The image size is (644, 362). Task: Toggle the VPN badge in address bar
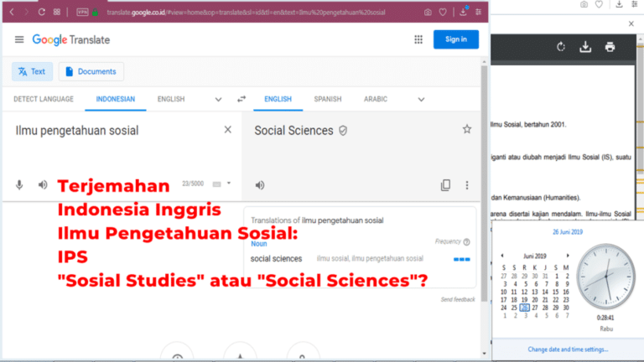(82, 13)
